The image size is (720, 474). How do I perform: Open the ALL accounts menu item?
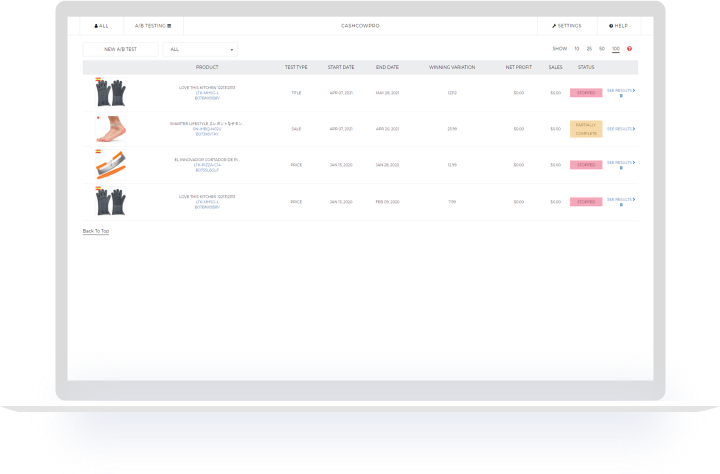click(101, 26)
